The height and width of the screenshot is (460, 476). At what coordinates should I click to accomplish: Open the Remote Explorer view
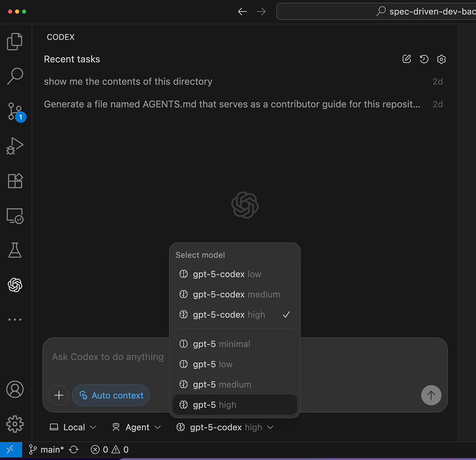[15, 216]
